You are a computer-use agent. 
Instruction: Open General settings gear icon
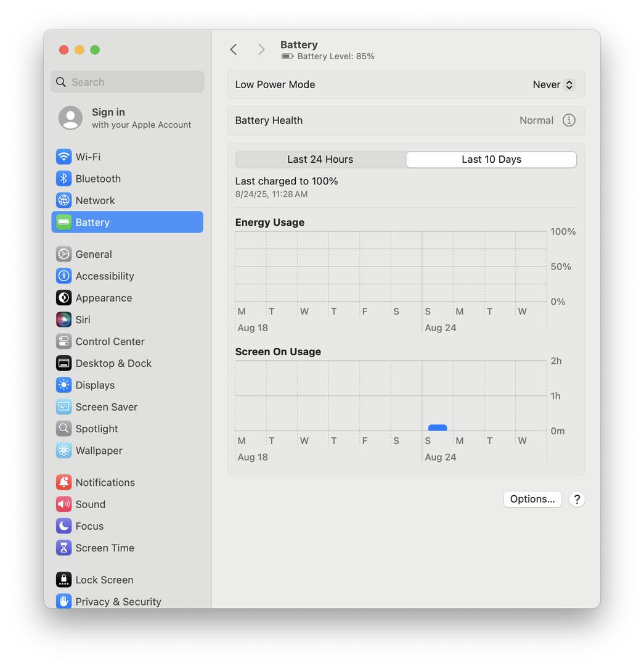[x=63, y=254]
